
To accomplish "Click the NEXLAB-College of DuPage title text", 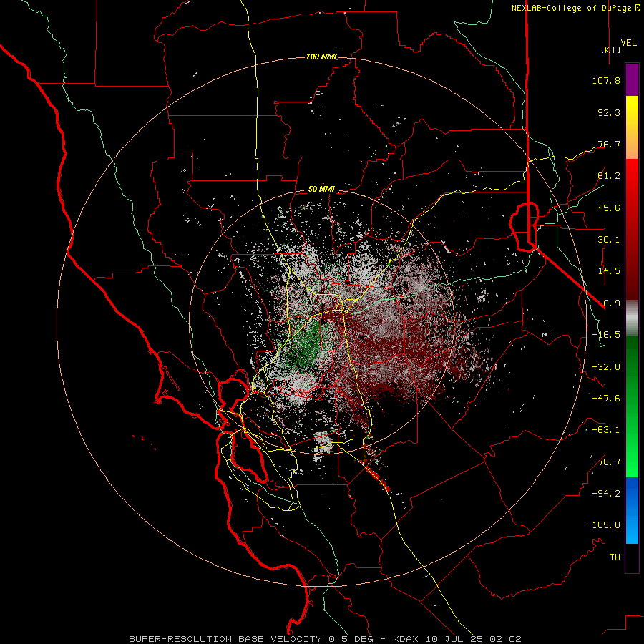I will (x=572, y=8).
